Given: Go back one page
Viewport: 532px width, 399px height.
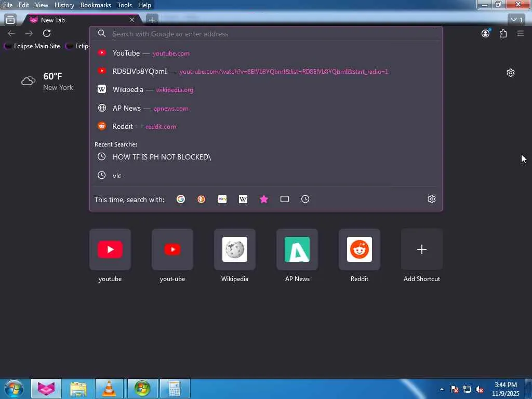Looking at the screenshot, I should point(11,33).
